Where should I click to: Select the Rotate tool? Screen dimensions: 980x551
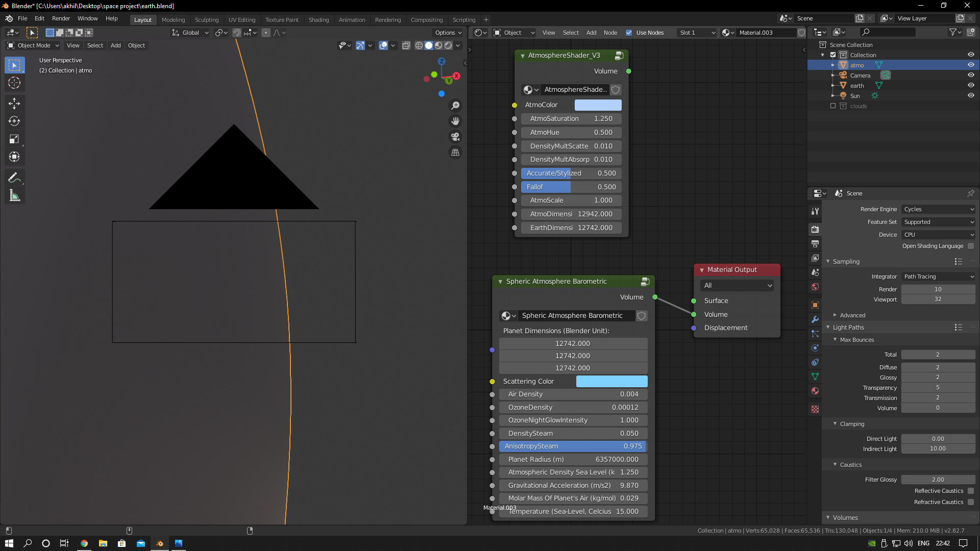(14, 121)
